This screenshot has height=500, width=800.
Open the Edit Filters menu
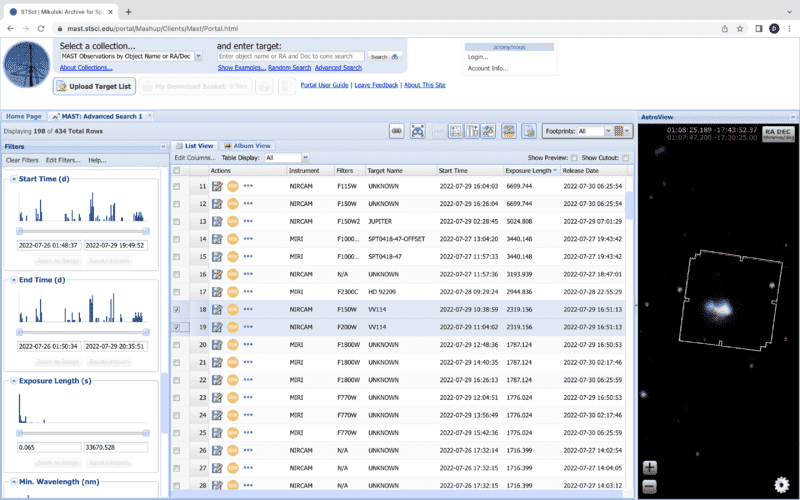click(63, 160)
